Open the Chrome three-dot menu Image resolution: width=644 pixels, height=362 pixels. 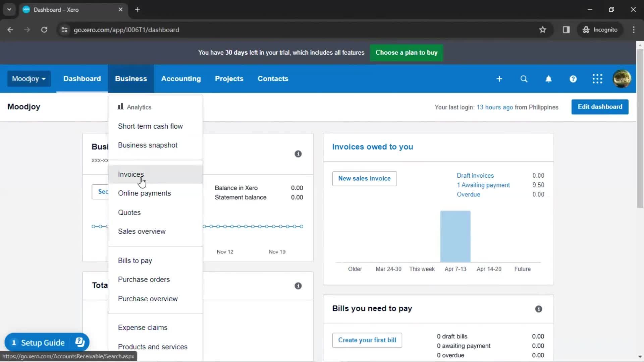(634, 30)
